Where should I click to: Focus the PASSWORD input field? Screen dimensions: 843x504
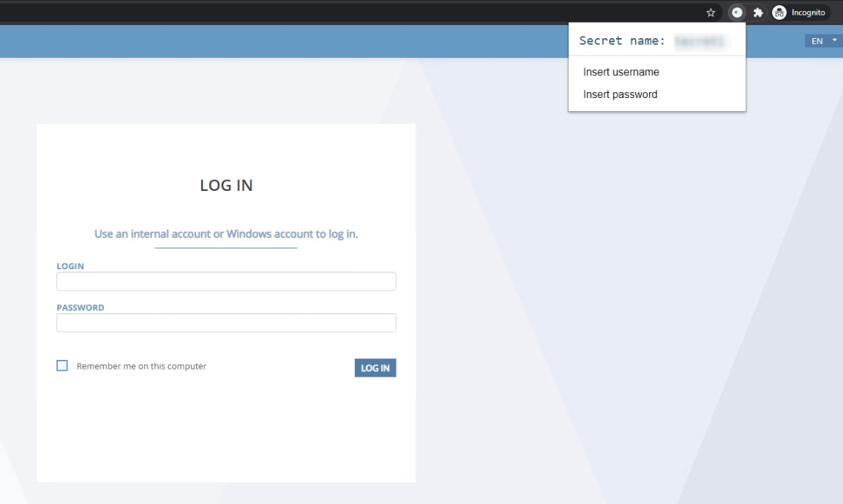click(x=226, y=323)
